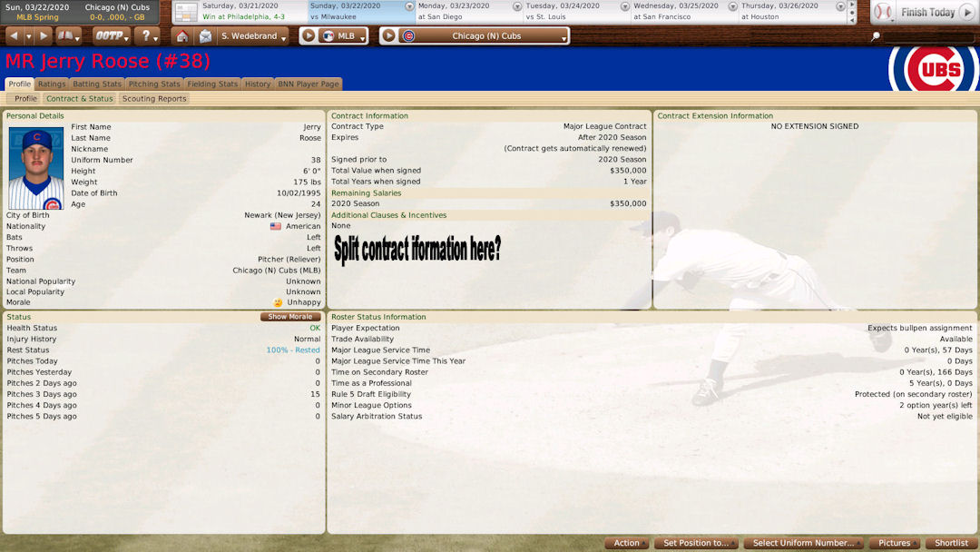980x552 pixels.
Task: Click the baseball icon beside Finish Today
Action: 882,13
